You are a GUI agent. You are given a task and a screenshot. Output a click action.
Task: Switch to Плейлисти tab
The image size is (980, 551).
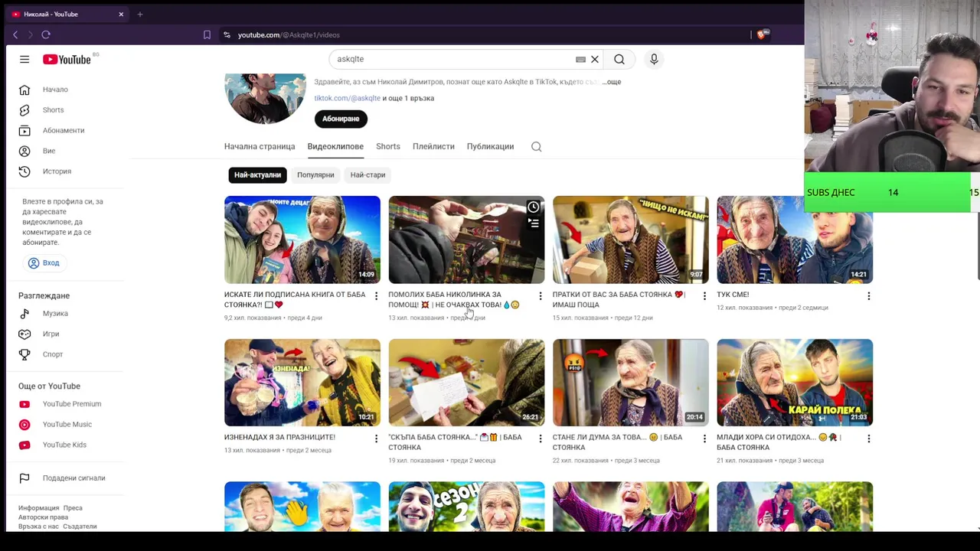tap(433, 147)
